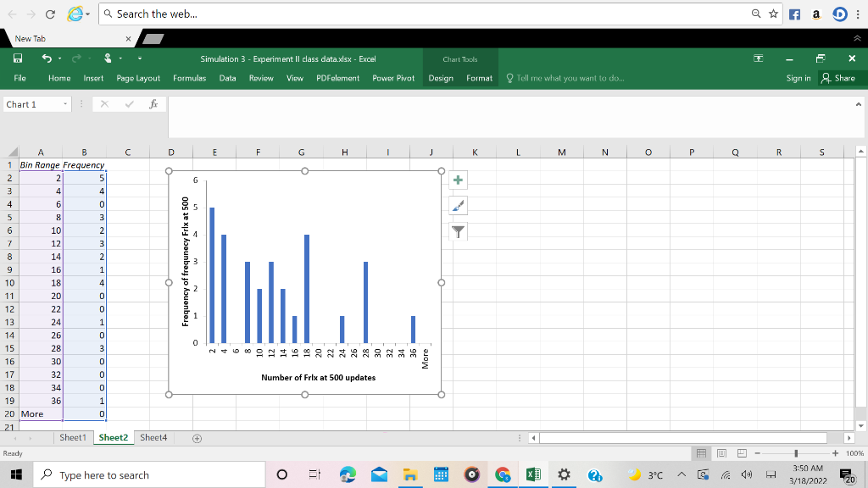Select the Bin Range header cell
868x488 pixels.
point(41,165)
